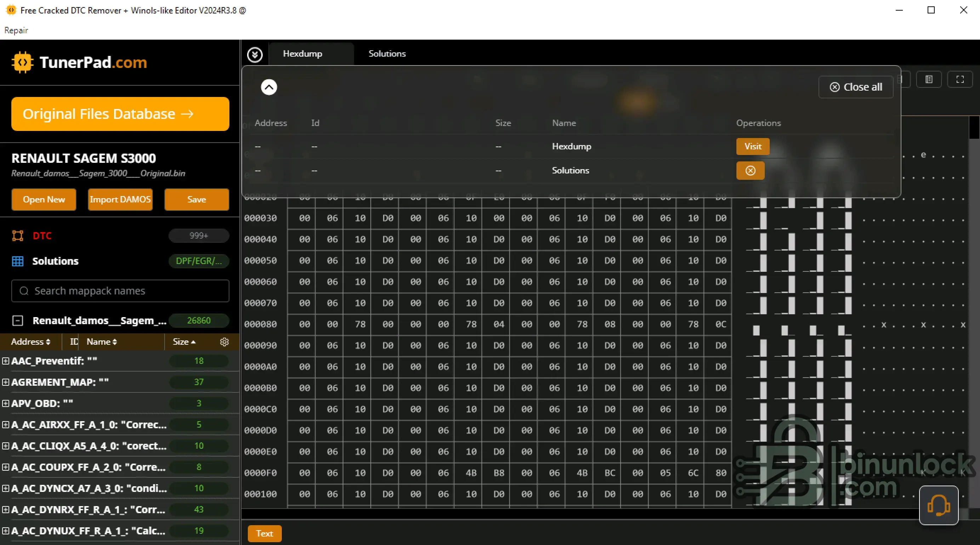Switch to the Solutions tab
Image resolution: width=980 pixels, height=545 pixels.
[387, 54]
